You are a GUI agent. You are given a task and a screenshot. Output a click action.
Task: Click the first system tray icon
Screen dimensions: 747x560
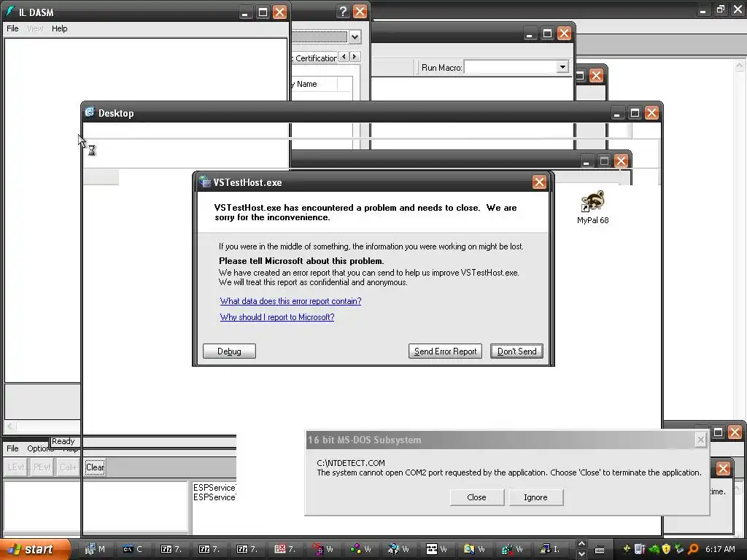coord(627,549)
